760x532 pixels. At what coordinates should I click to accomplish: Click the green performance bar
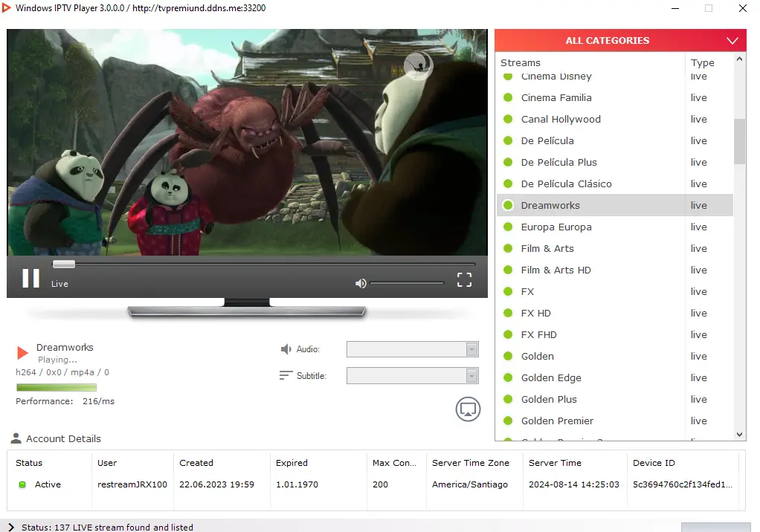(57, 387)
